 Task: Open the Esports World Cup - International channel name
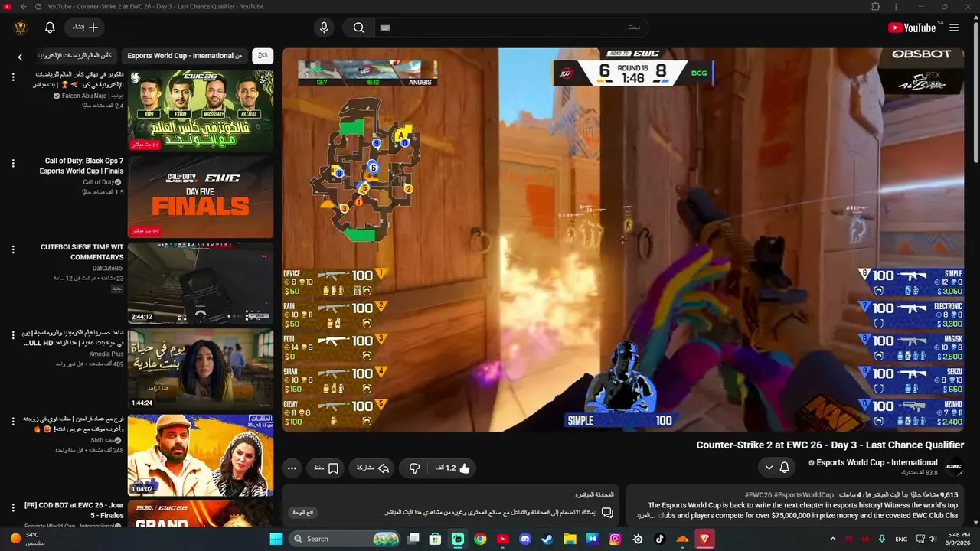(877, 462)
